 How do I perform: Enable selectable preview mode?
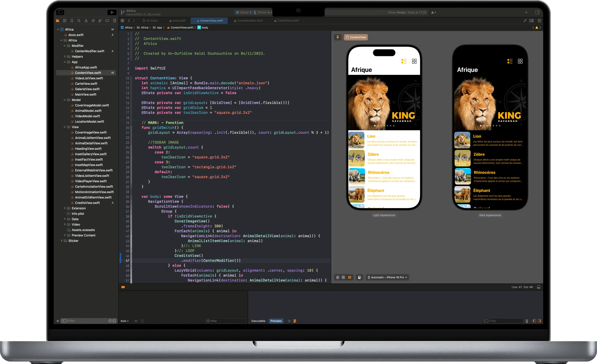pos(343,277)
